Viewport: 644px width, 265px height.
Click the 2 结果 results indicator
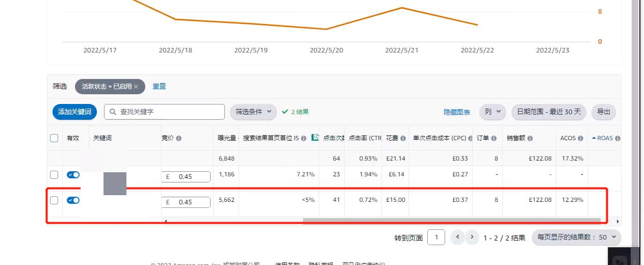click(x=295, y=112)
